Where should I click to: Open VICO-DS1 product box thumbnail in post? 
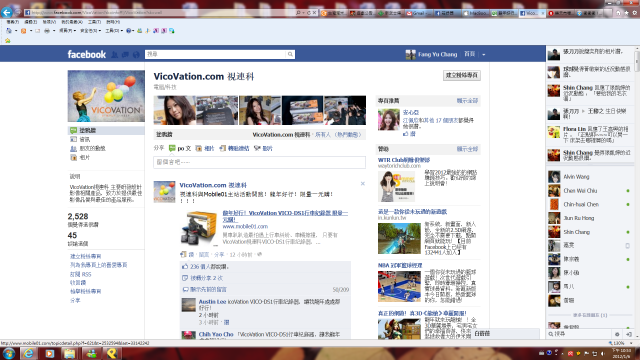[199, 228]
